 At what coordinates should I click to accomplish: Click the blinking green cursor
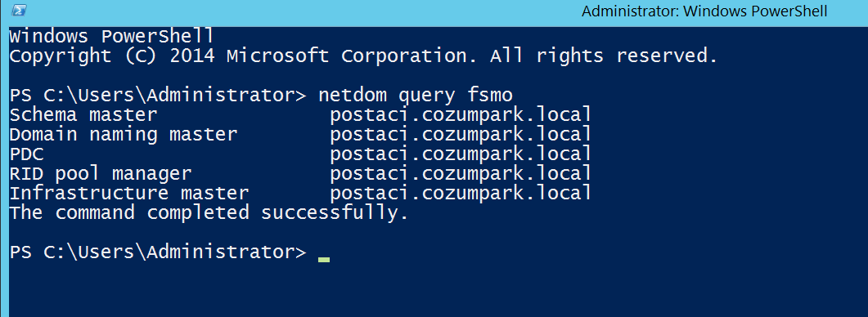click(324, 260)
